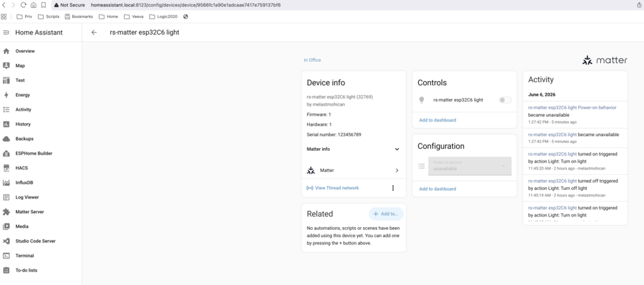The height and width of the screenshot is (285, 644).
Task: Open the Matter integration row chevron
Action: [397, 170]
